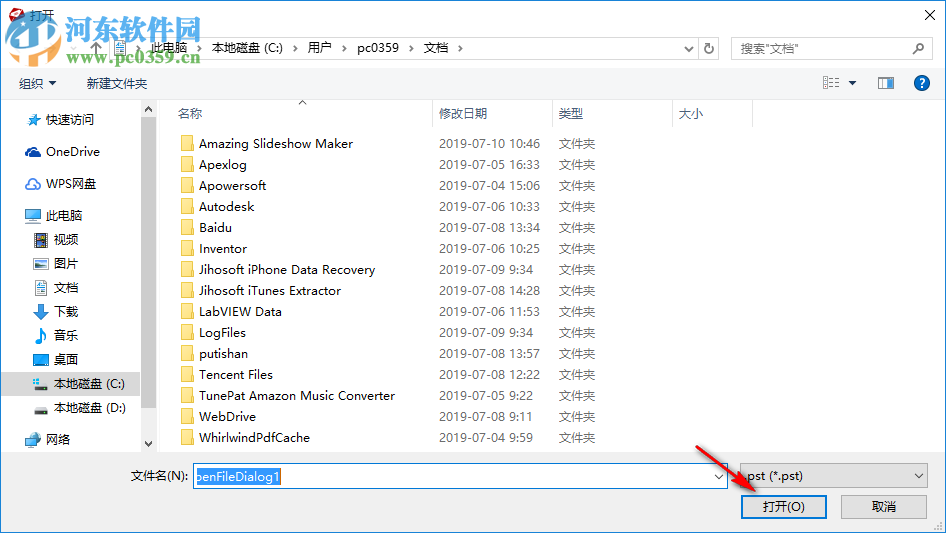Click the 视频 film icon
Screen dimensions: 946x533
41,240
